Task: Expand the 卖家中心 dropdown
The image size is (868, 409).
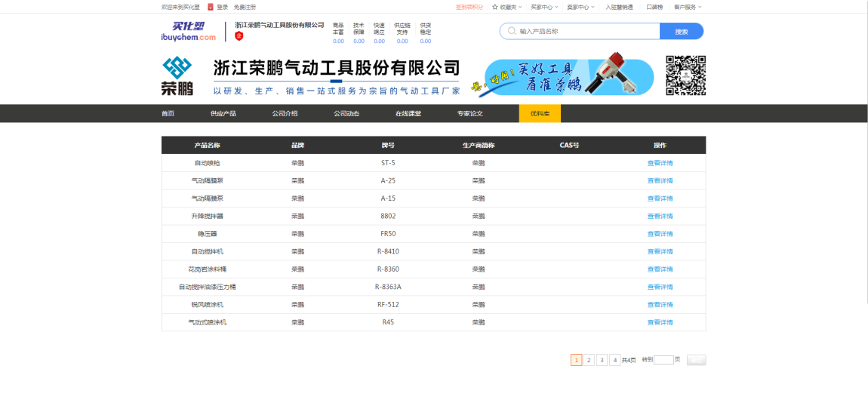Action: click(580, 8)
